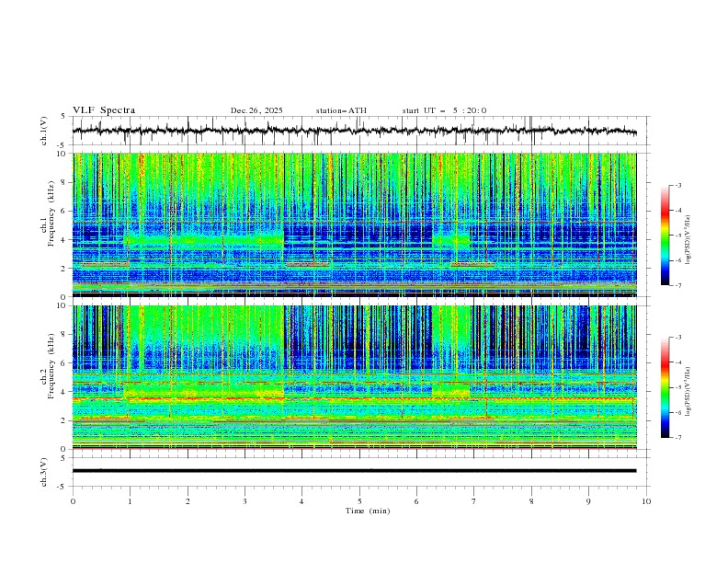Click the VLF Spectra title text
The image size is (728, 563).
pyautogui.click(x=104, y=110)
